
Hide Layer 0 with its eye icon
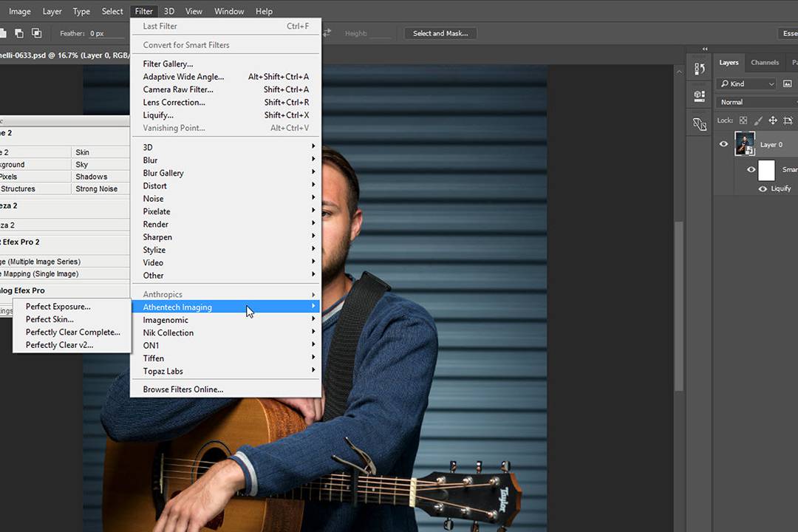pyautogui.click(x=723, y=145)
